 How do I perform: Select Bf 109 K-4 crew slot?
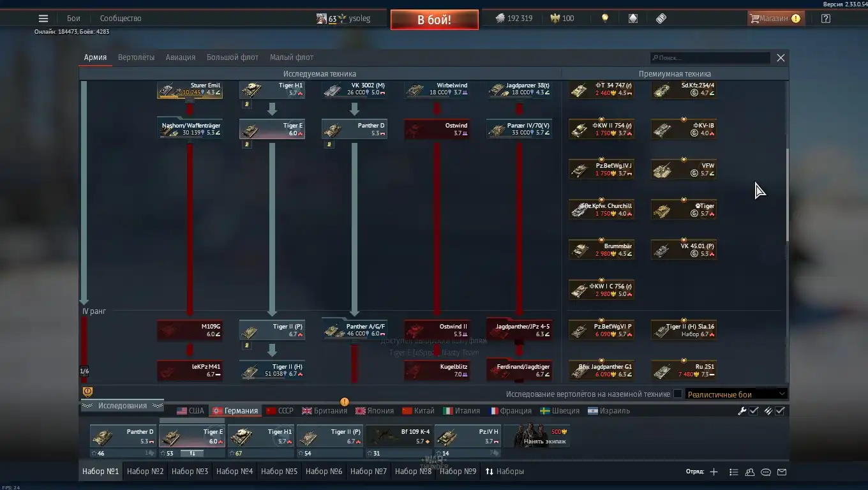[x=399, y=436]
